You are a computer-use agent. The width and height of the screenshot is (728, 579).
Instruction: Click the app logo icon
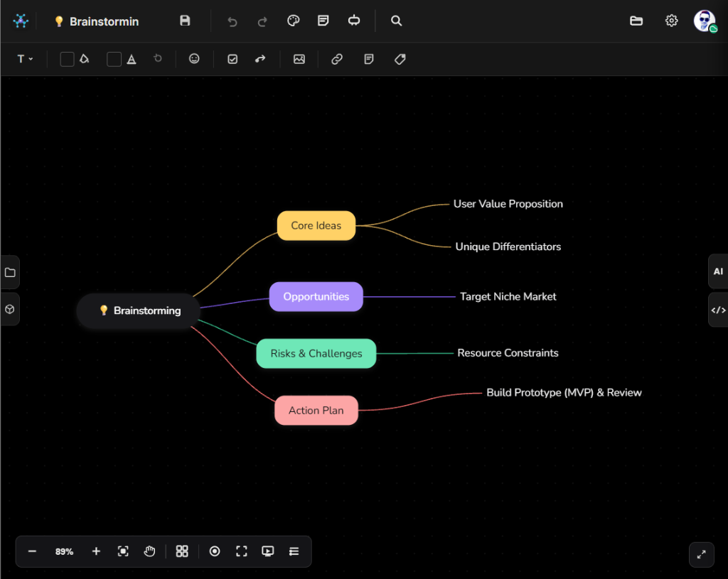pos(21,21)
